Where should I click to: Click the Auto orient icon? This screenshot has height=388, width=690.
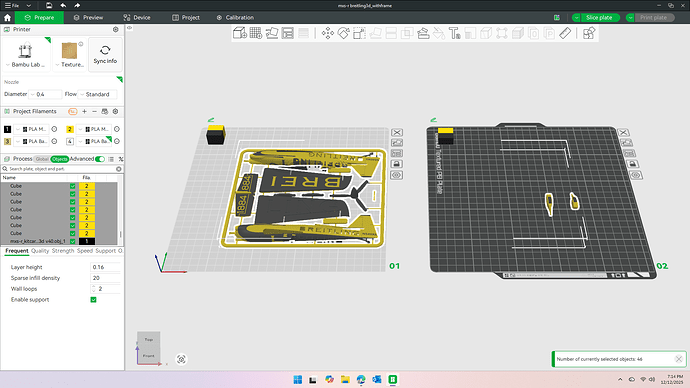pos(272,33)
